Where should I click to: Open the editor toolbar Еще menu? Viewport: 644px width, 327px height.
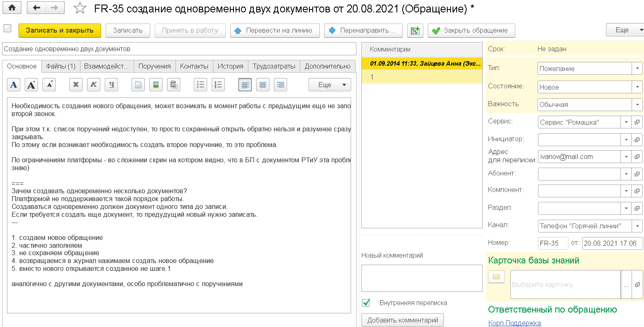click(330, 85)
